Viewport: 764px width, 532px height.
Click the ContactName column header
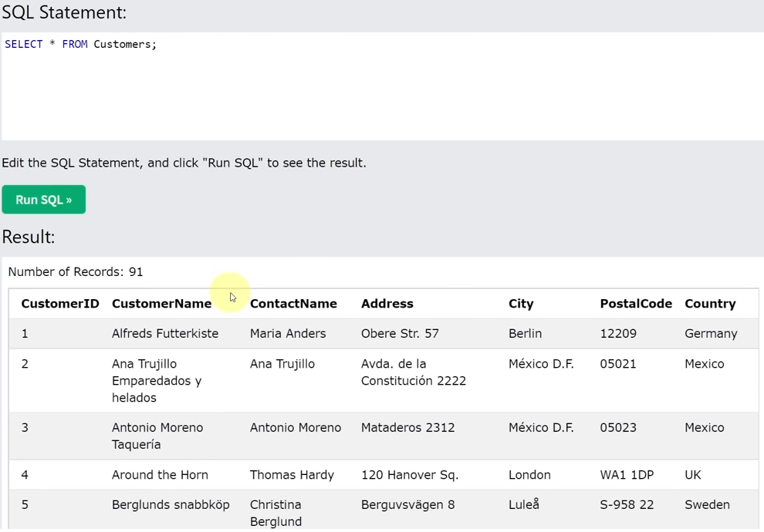click(293, 304)
